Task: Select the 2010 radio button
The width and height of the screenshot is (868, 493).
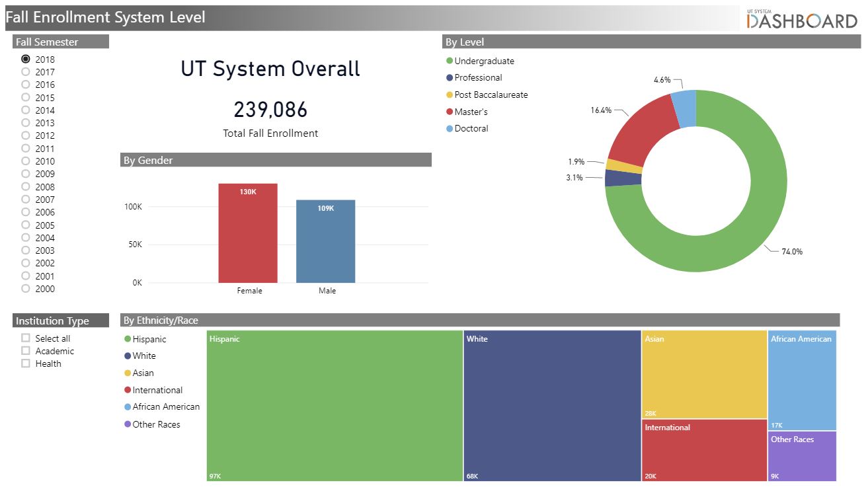Action: 26,161
